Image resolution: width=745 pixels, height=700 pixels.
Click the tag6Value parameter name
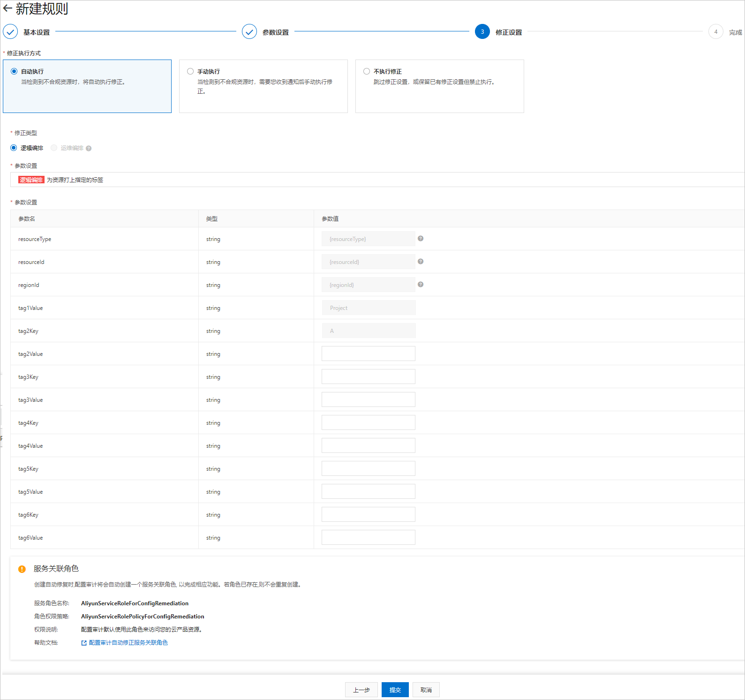point(30,538)
